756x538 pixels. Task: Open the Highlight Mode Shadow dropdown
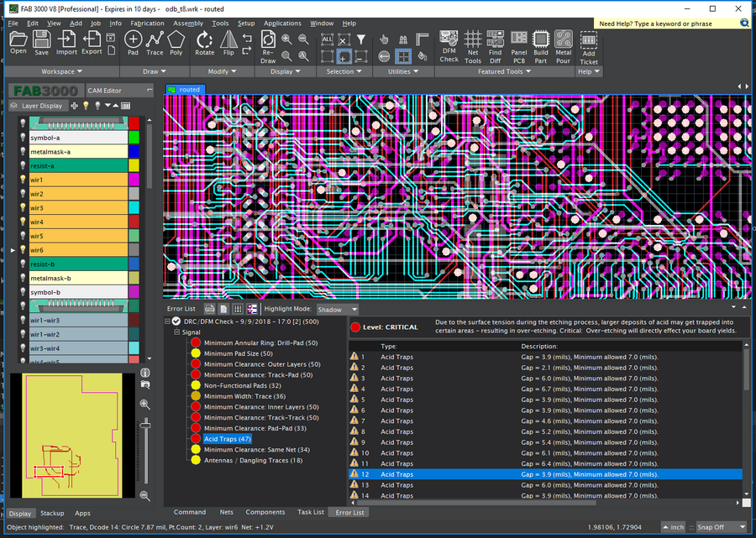(x=338, y=310)
